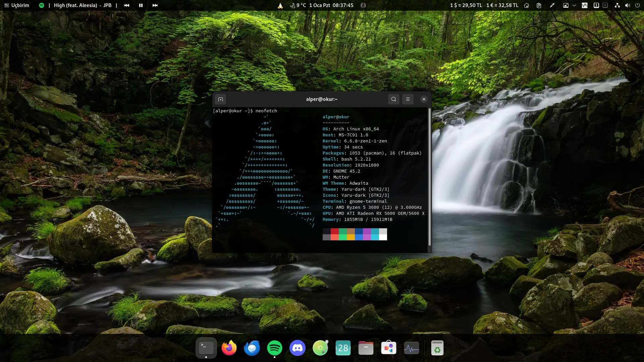This screenshot has height=362, width=644.
Task: Open System Monitor from the dock
Action: pyautogui.click(x=412, y=348)
